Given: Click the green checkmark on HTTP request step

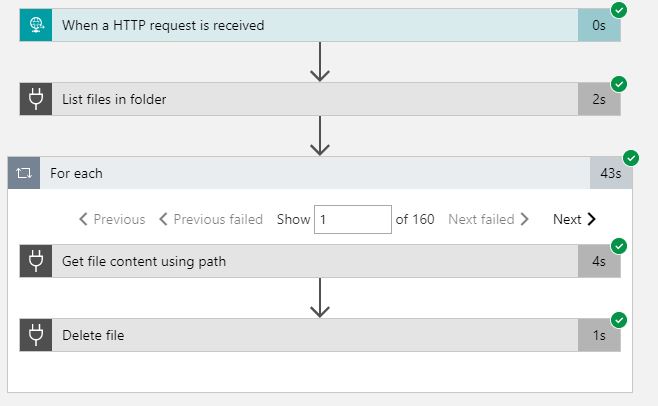Looking at the screenshot, I should (619, 10).
